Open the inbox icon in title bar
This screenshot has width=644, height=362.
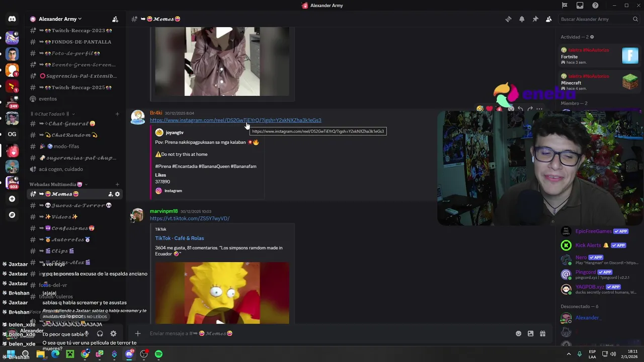(580, 6)
